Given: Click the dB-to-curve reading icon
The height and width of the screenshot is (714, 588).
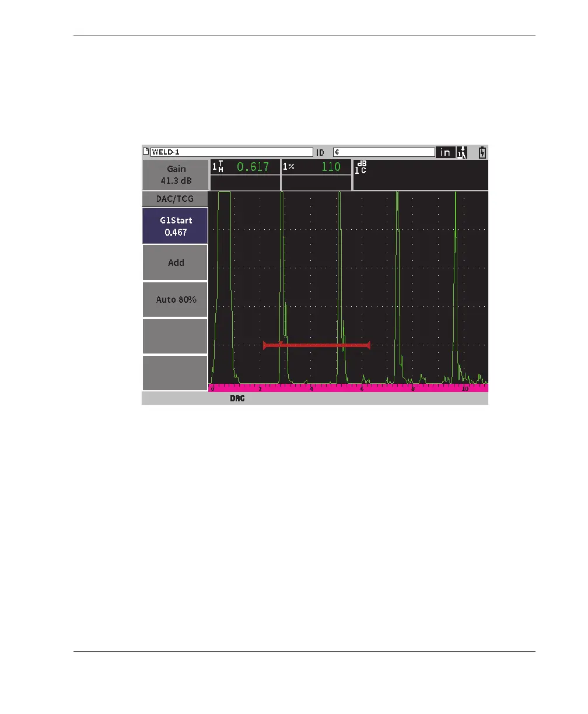Looking at the screenshot, I should (x=361, y=167).
